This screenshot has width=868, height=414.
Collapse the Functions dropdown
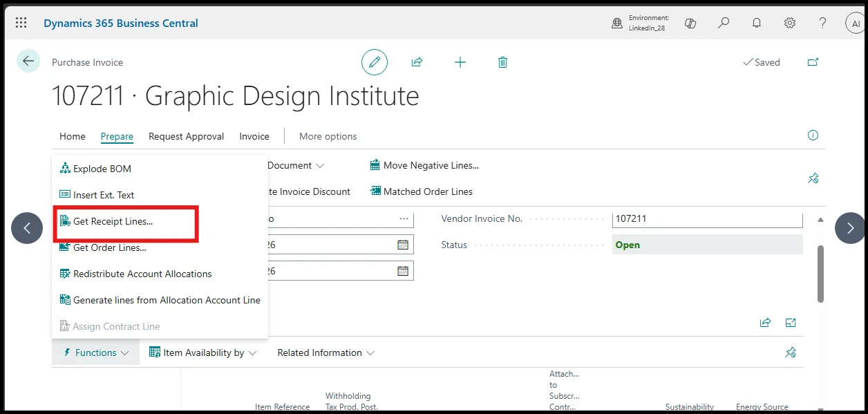tap(95, 352)
